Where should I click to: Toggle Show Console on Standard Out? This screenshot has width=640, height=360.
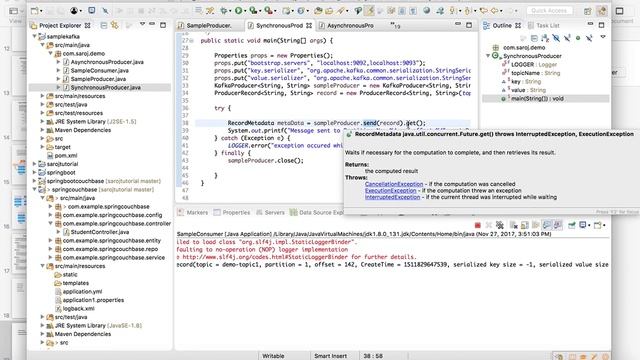pyautogui.click(x=547, y=225)
